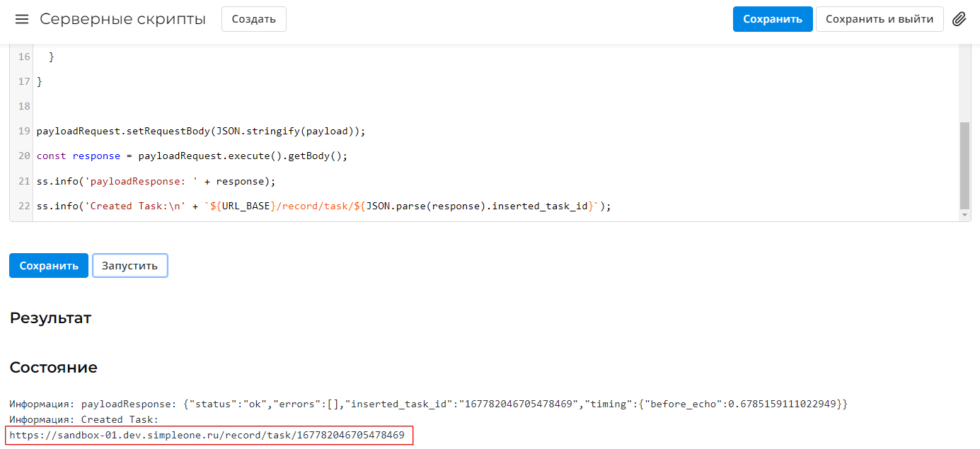The height and width of the screenshot is (449, 980).
Task: Click the Серверные скрипты page title
Action: (122, 19)
